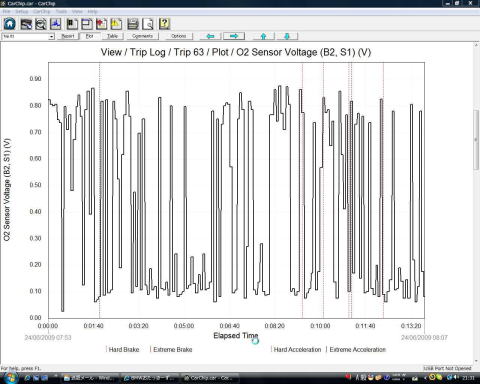This screenshot has height=384, width=480.
Task: Click the vertical scrollbar thumb on right edge
Action: click(x=476, y=139)
